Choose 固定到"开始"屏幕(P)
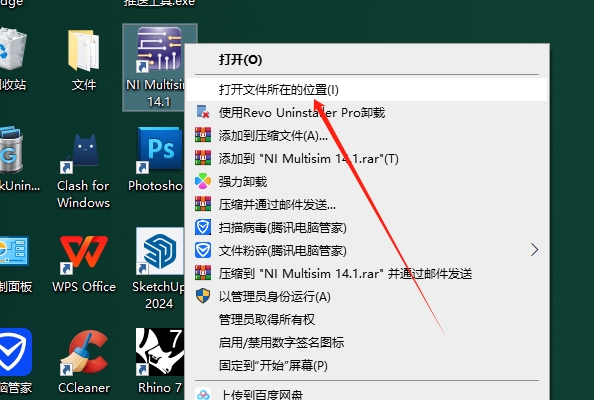Image resolution: width=594 pixels, height=400 pixels. (367, 366)
